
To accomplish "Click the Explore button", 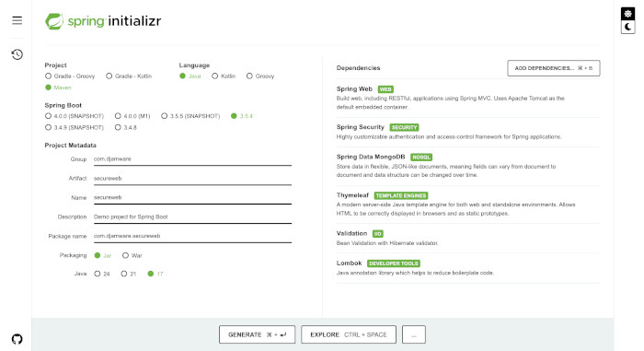I will click(x=349, y=334).
